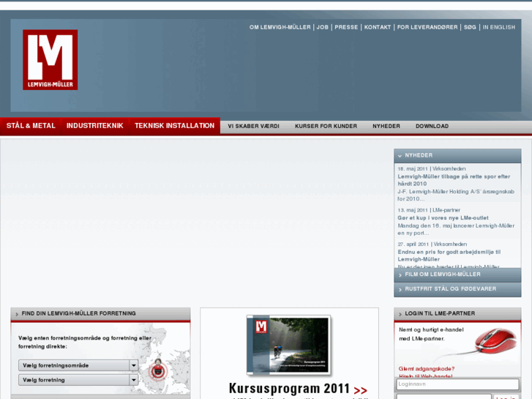Screen dimensions: 532x399
Task: Open VI SKABER VÆRDI menu
Action: click(253, 126)
